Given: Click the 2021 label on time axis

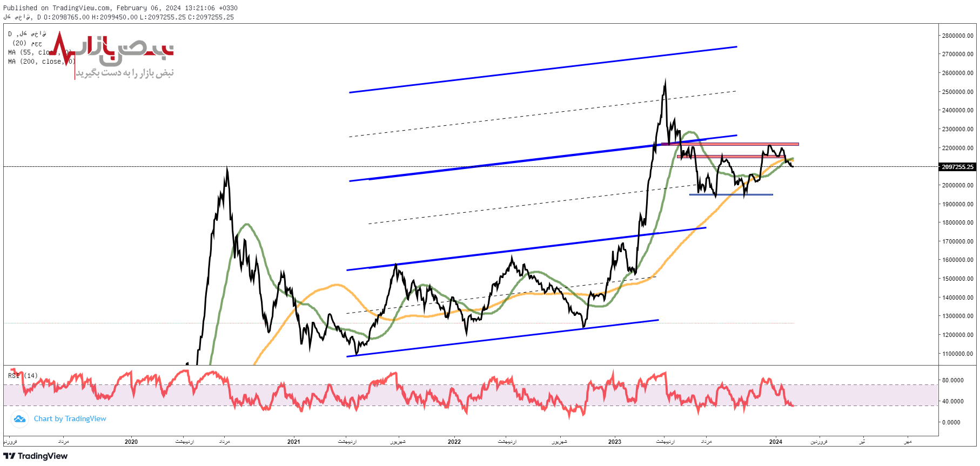Looking at the screenshot, I should [293, 442].
